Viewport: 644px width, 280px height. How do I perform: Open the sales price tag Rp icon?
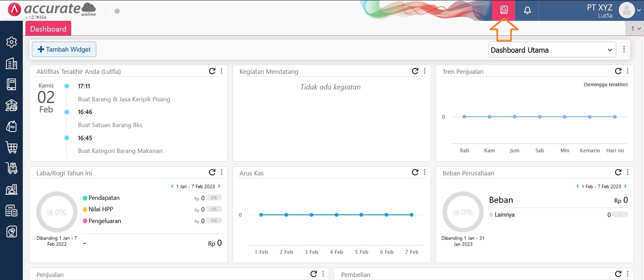11,126
